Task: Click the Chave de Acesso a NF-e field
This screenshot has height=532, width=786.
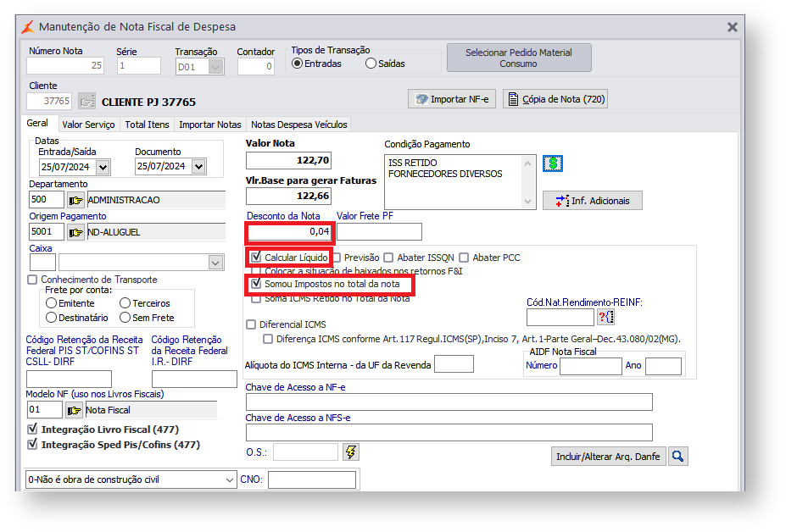Action: pos(449,402)
